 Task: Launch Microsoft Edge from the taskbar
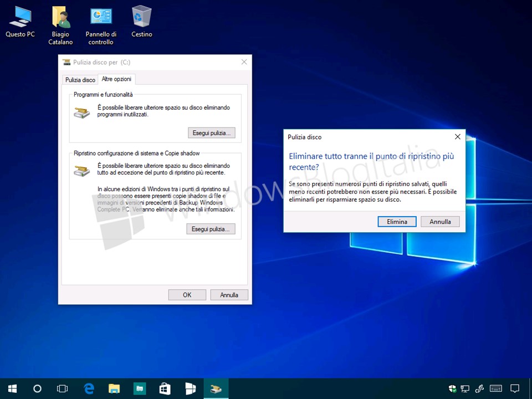(89, 388)
